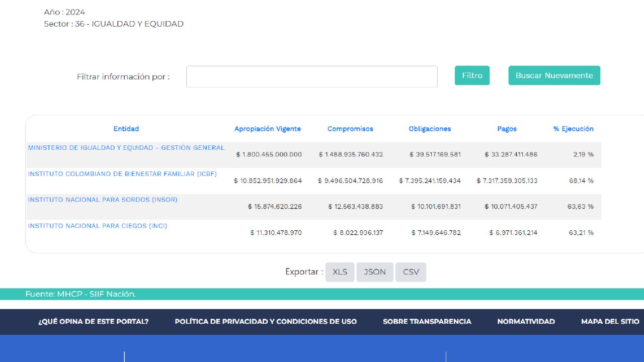Click Buscar Nuevamente button

[554, 75]
